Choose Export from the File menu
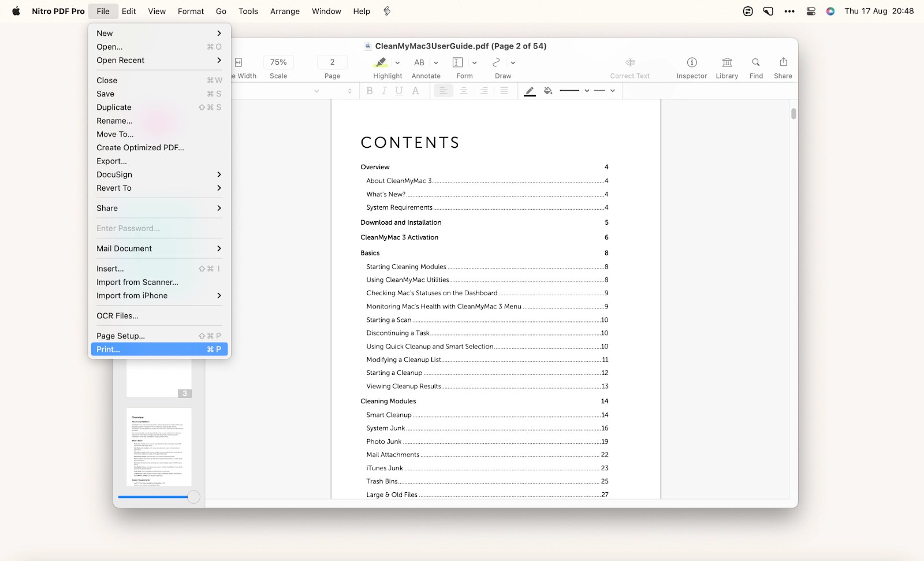 (111, 161)
